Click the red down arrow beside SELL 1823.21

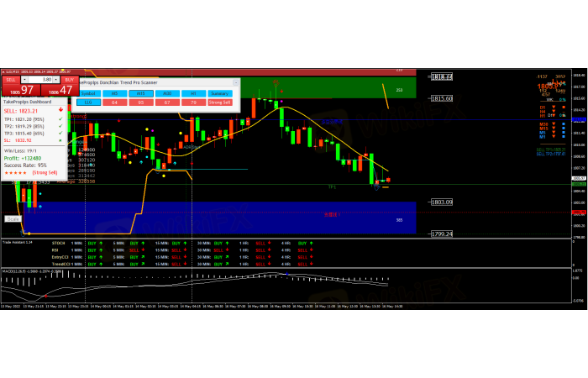click(60, 110)
